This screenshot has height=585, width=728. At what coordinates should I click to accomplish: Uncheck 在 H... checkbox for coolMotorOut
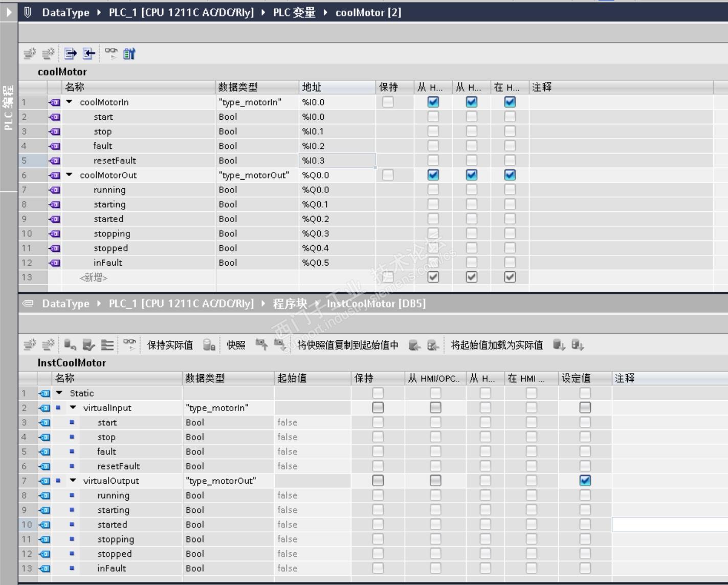click(510, 175)
